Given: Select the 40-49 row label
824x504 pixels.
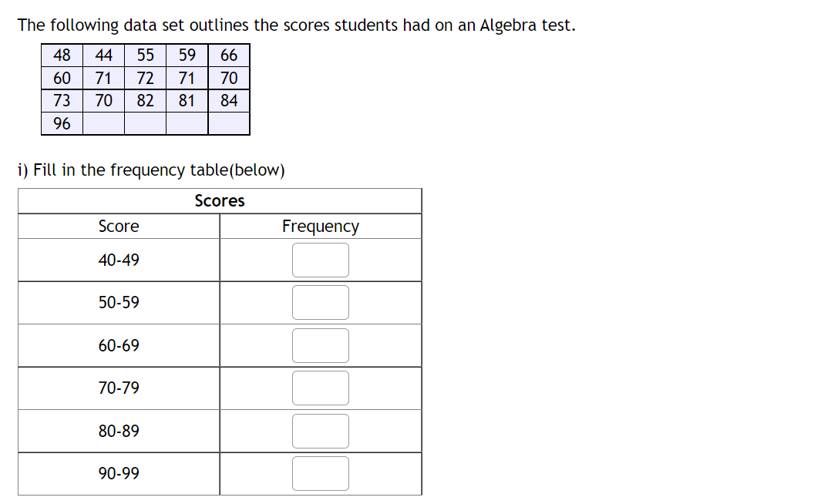Looking at the screenshot, I should pyautogui.click(x=118, y=259).
